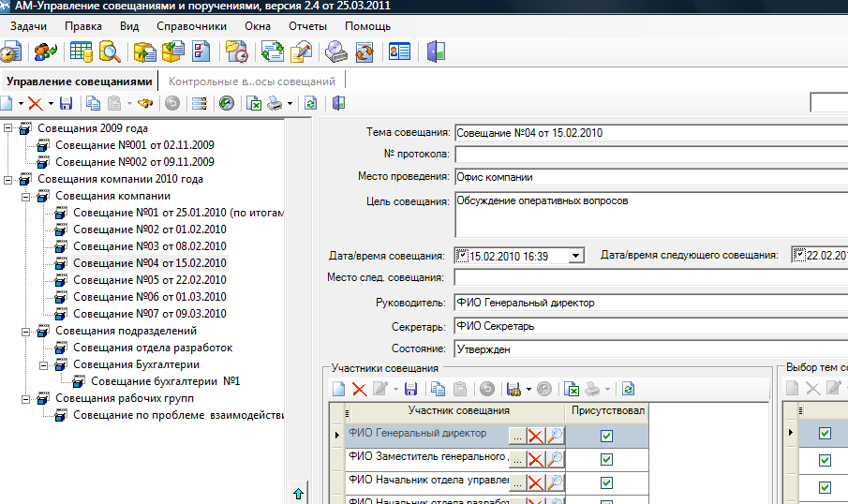Select Совещание №05 от 22.02.2010 in the tree

tap(150, 280)
